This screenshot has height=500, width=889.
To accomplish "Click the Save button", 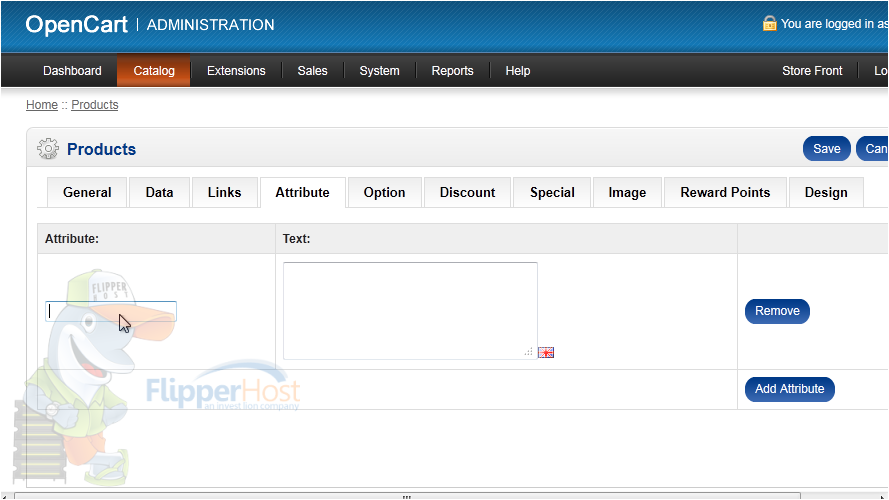I will point(827,149).
